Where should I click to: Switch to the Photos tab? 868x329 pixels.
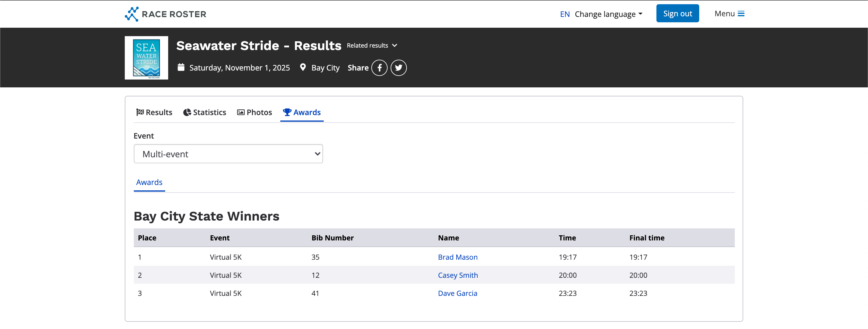point(254,112)
